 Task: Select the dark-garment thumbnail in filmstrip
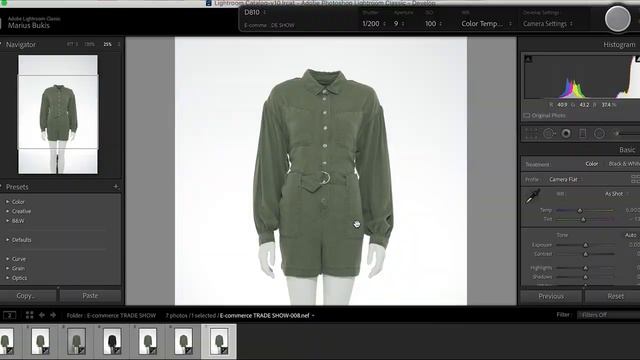[112, 341]
